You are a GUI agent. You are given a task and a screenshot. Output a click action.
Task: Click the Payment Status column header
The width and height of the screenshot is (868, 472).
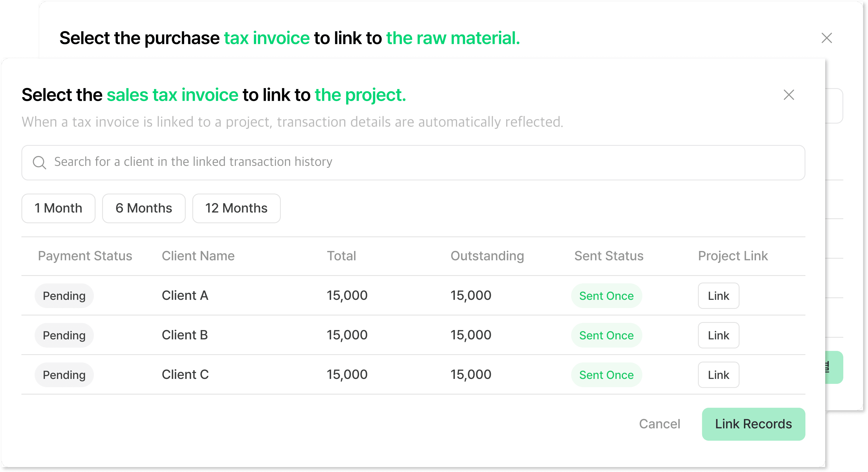point(85,256)
